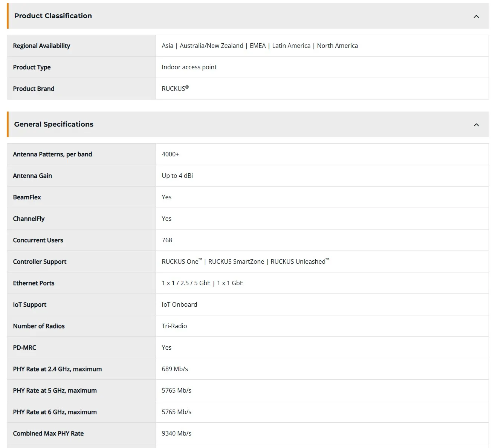Click the Up to 4 dBi value

(177, 176)
